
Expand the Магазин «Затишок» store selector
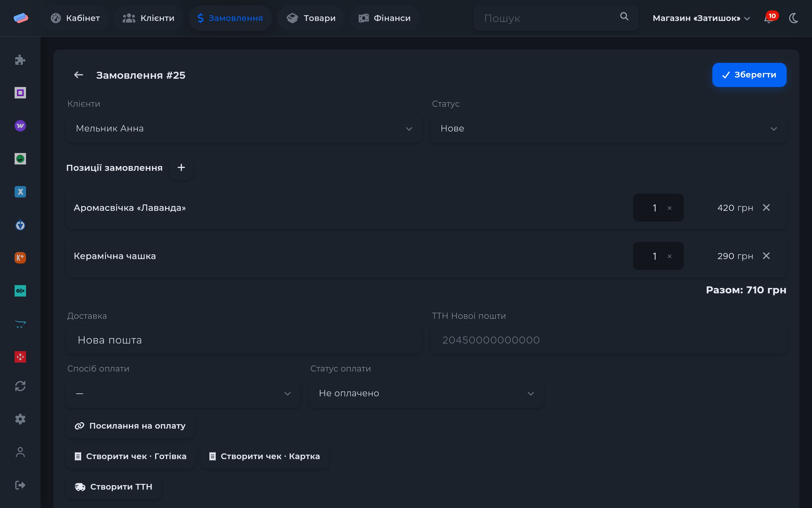coord(701,18)
